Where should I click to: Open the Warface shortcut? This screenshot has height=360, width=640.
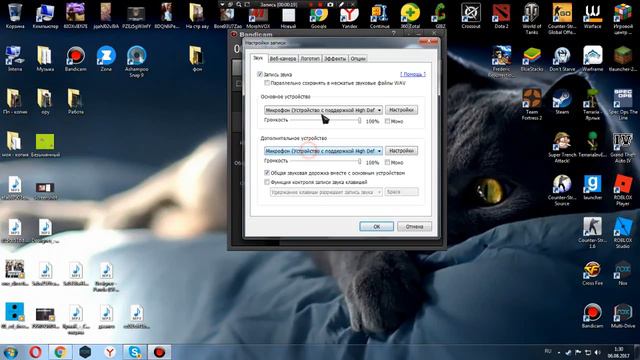pos(592,16)
